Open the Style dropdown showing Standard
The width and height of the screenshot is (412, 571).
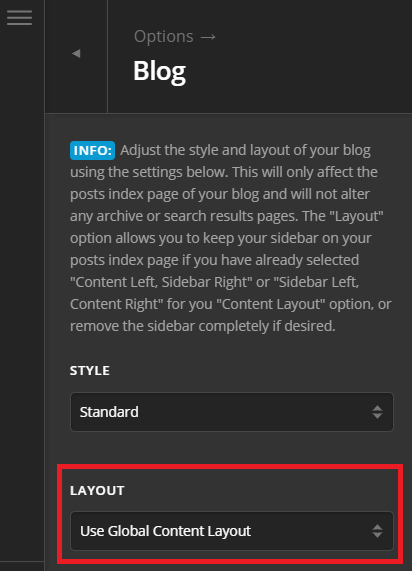232,412
